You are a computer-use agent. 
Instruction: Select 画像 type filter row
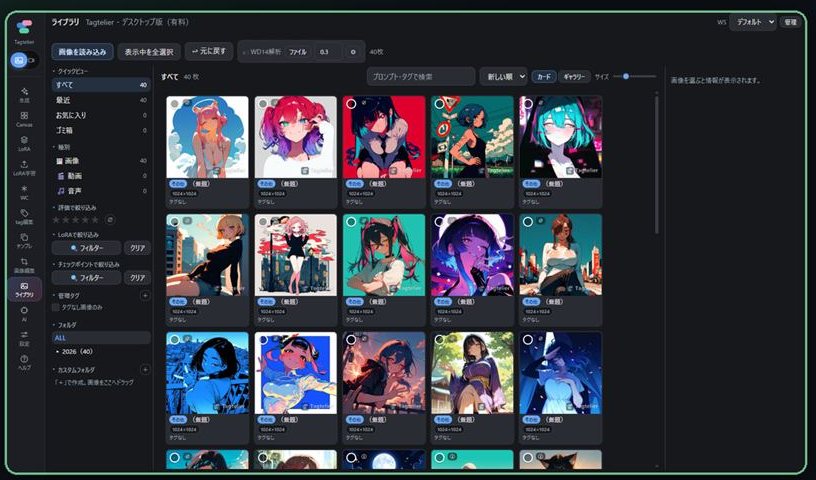(x=101, y=161)
